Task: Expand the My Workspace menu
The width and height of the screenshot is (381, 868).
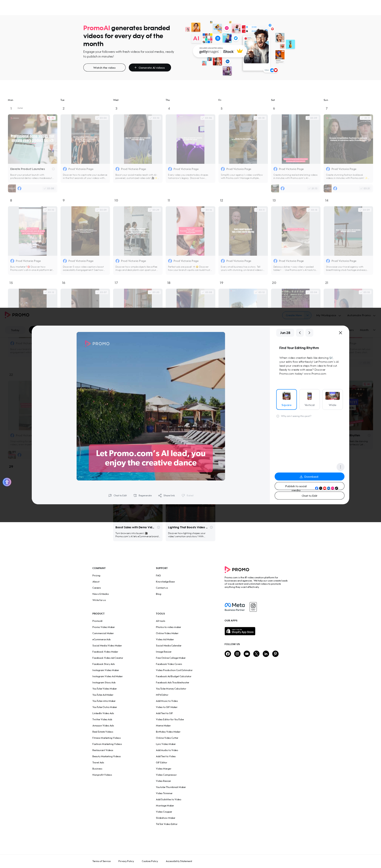Action: coord(328,315)
